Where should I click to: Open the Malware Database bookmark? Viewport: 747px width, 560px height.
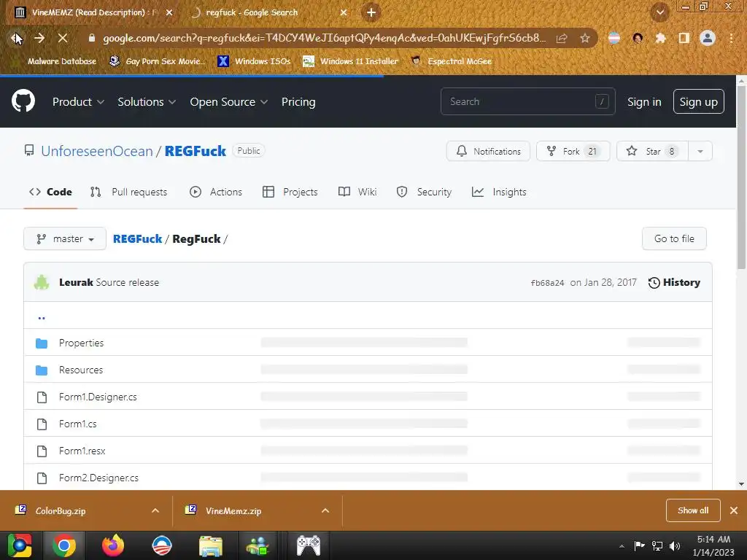click(x=61, y=61)
